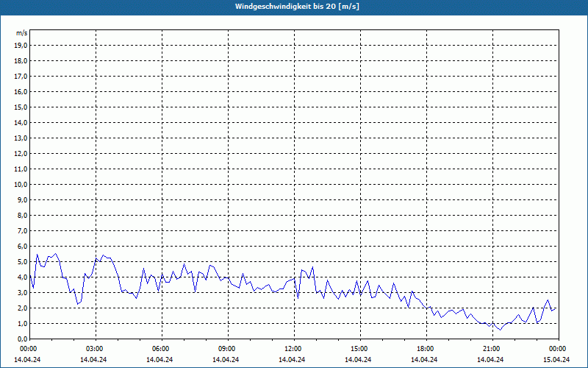588x368 pixels.
Task: Click the 00:00 time label dated 15.04.24
Action: [x=558, y=349]
